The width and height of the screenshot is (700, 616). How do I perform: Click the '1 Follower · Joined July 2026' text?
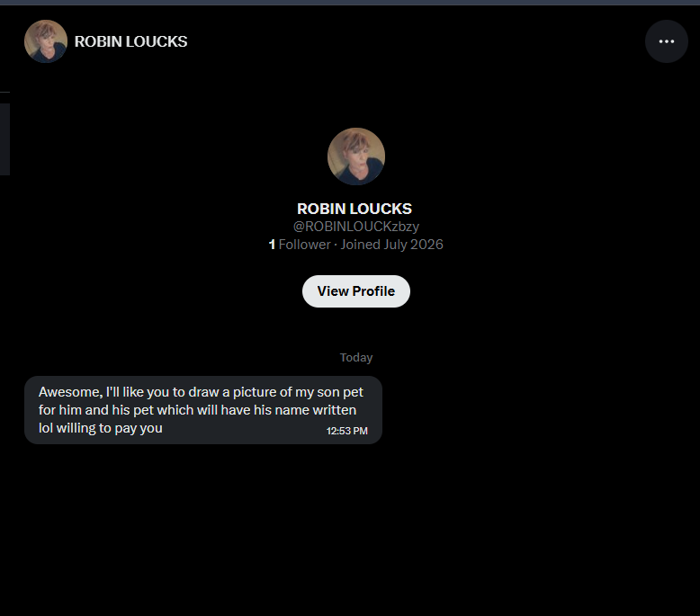click(355, 245)
